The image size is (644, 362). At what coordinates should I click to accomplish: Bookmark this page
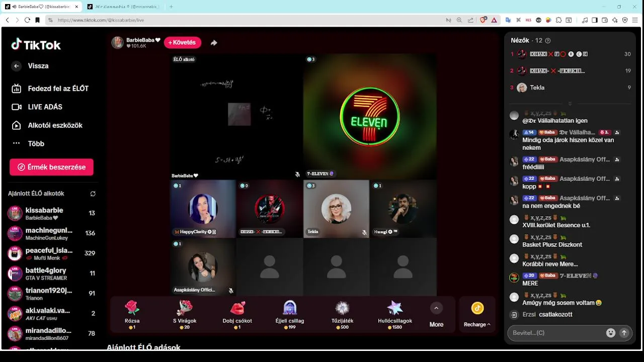point(37,20)
